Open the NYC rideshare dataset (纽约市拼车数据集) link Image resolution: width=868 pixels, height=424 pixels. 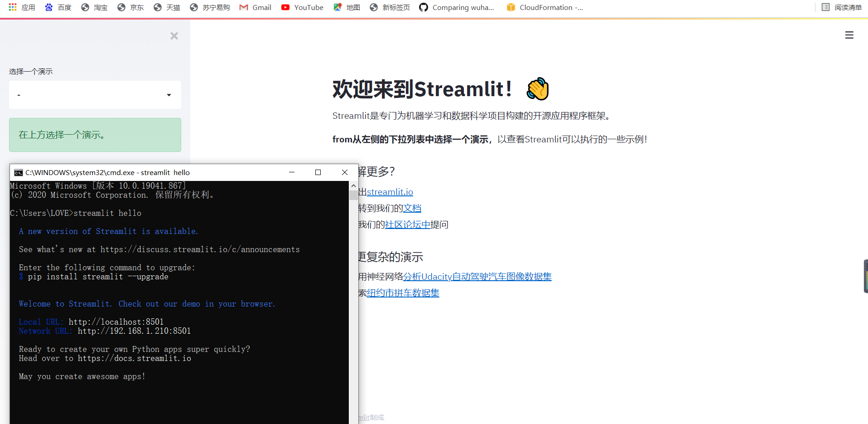pyautogui.click(x=403, y=293)
